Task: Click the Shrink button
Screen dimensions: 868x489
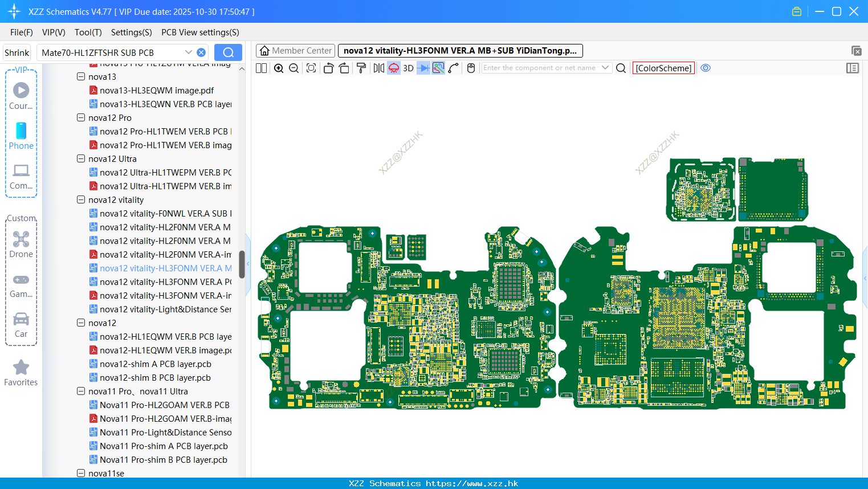Action: [17, 52]
